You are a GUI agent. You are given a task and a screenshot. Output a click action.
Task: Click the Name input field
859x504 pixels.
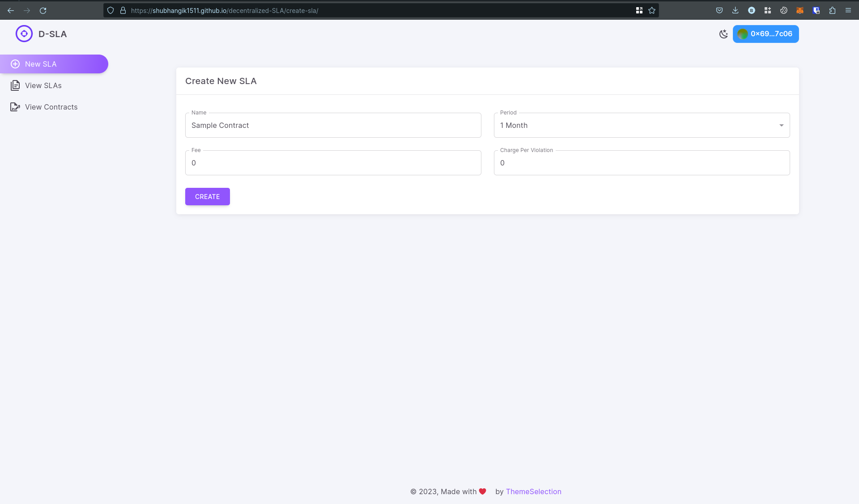tap(333, 125)
